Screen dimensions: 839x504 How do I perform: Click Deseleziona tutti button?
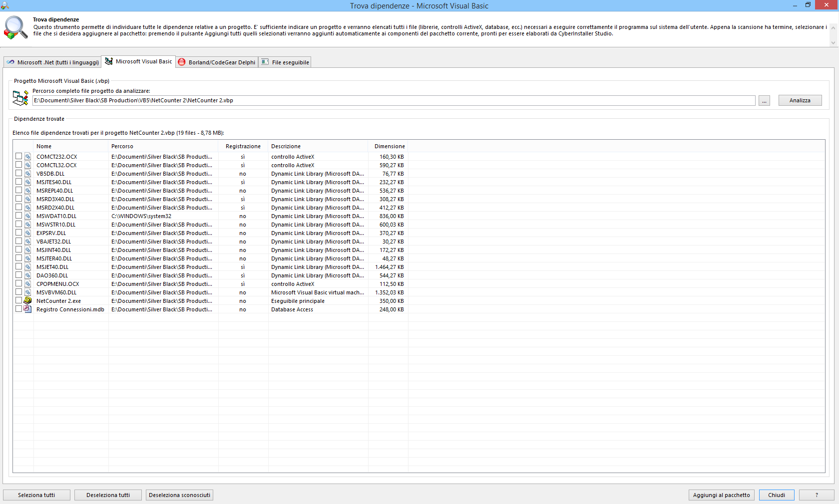[108, 495]
